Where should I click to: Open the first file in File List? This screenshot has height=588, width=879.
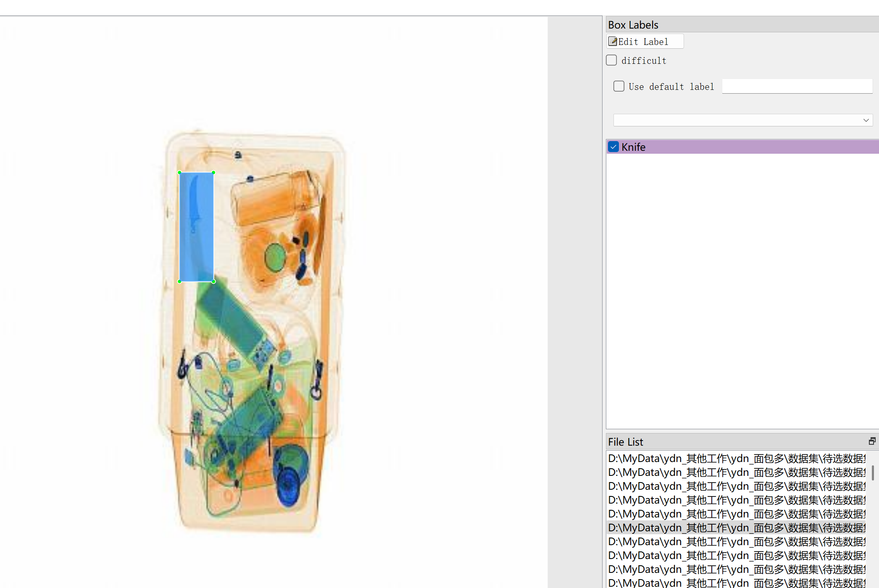(736, 458)
